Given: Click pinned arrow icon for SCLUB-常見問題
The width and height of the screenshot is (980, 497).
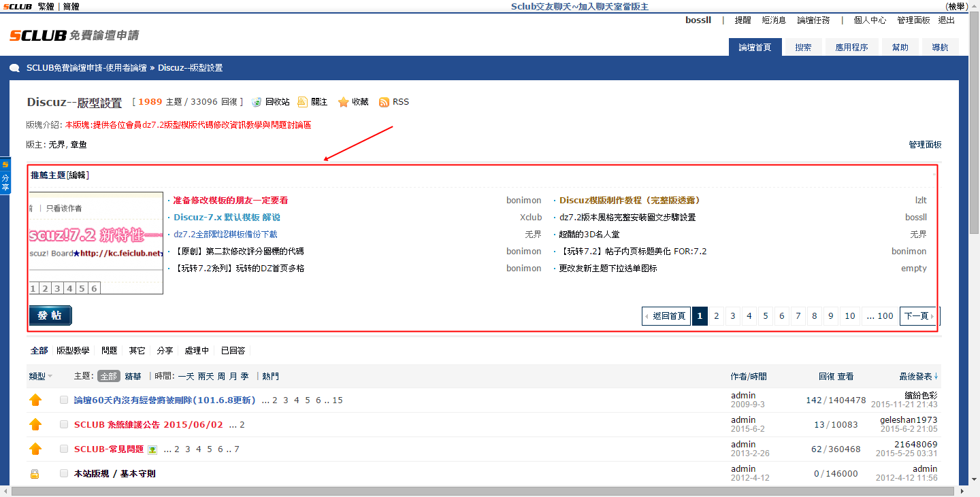Looking at the screenshot, I should click(x=35, y=449).
